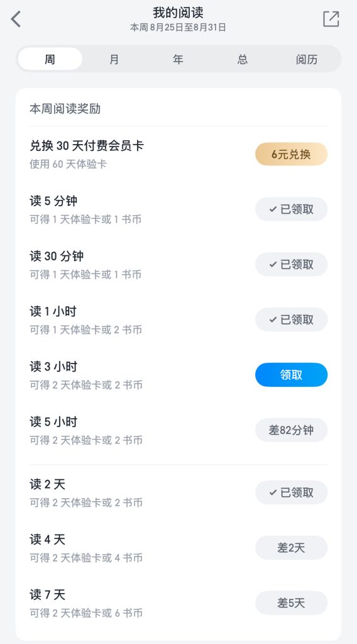Tap 已领取 for 读 1 小时
The height and width of the screenshot is (644, 357).
tap(292, 319)
